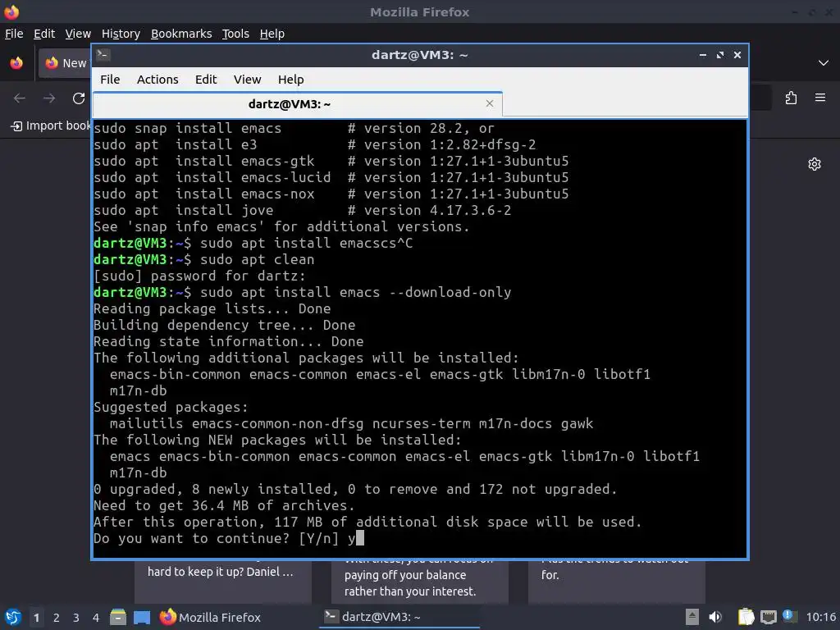Open the Firefox File menu
The width and height of the screenshot is (840, 630).
point(14,34)
